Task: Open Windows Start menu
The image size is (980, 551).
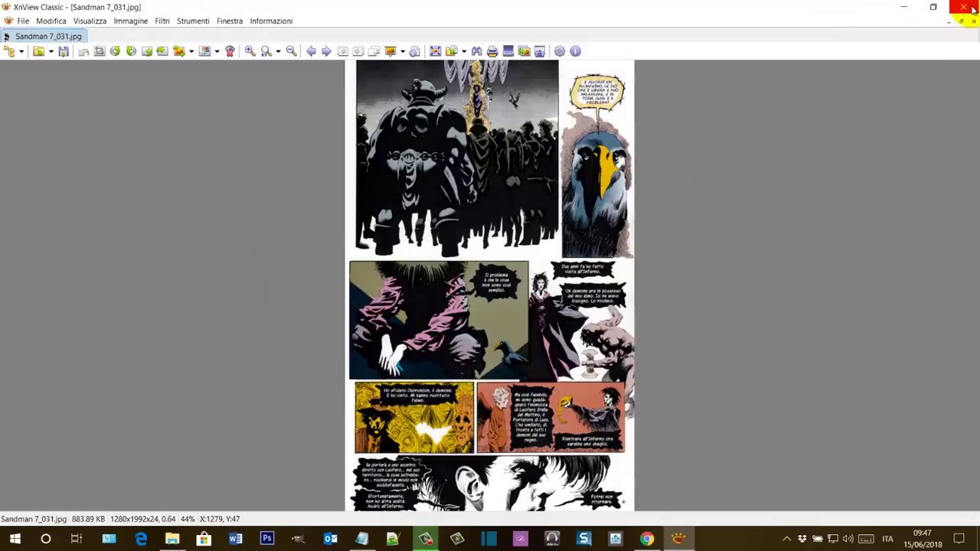Action: pos(15,539)
